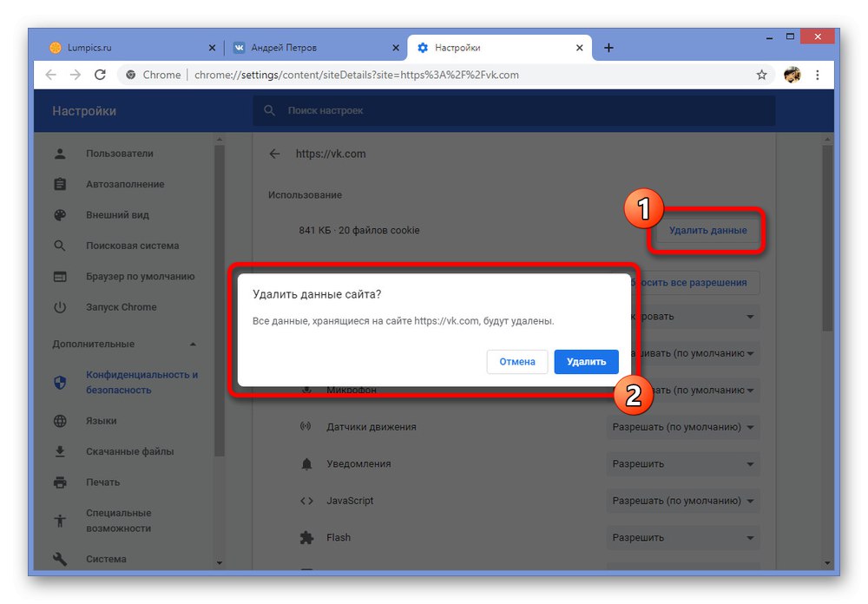The width and height of the screenshot is (868, 604).
Task: Click the browser forward arrow
Action: tap(76, 75)
